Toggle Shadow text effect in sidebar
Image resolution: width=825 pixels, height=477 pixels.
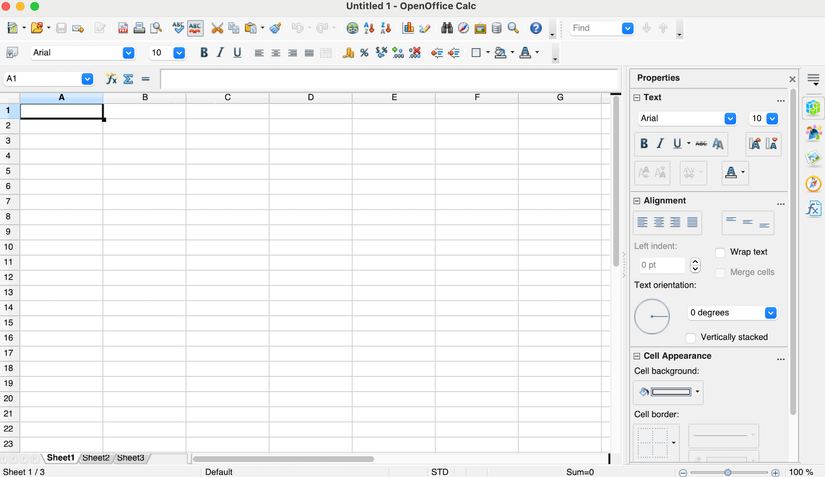[718, 144]
